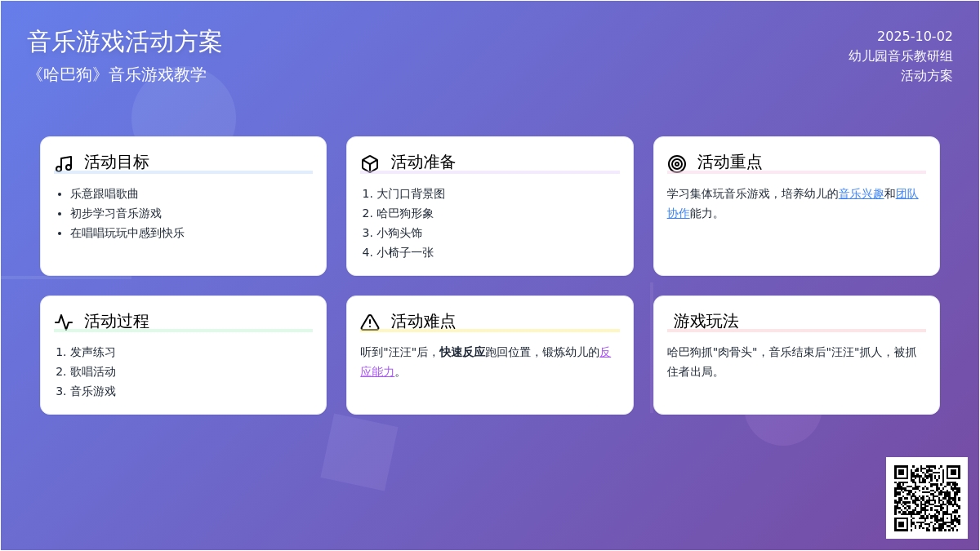Click the subtitle 《哈巴狗》音乐游戏教学

(x=116, y=74)
